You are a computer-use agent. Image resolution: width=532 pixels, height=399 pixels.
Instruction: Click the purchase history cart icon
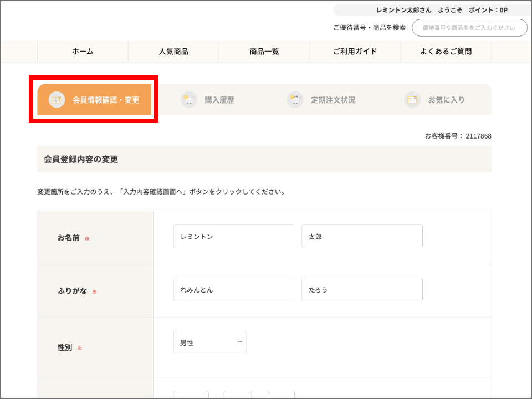tap(189, 100)
